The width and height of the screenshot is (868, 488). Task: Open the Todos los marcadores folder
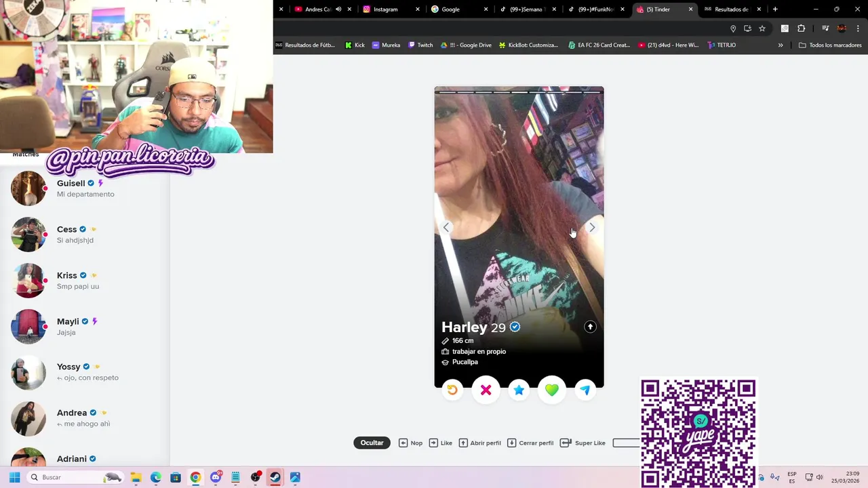coord(831,45)
